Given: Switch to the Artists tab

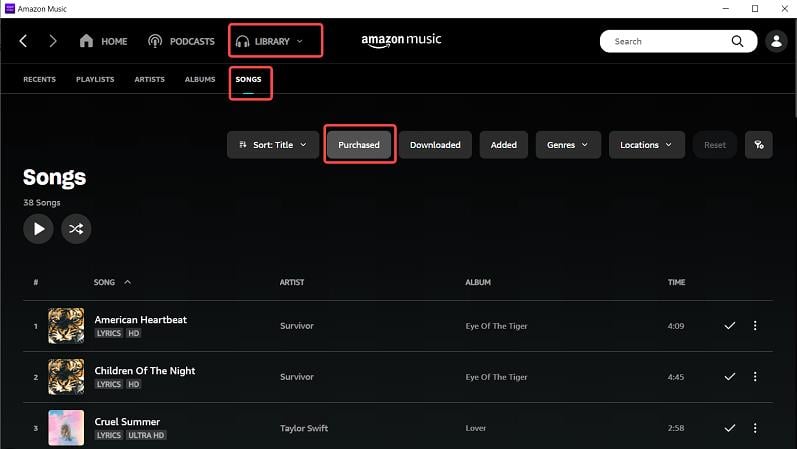Looking at the screenshot, I should click(x=149, y=79).
